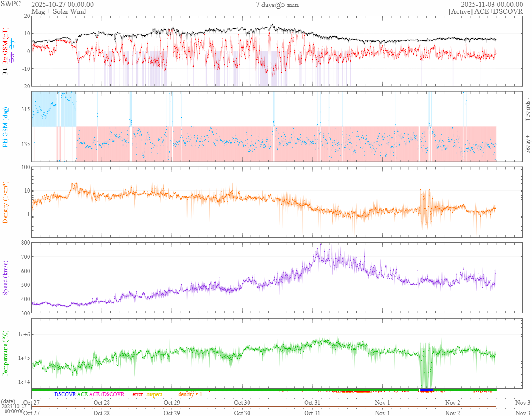The width and height of the screenshot is (532, 416).
Task: Click the Phi GSM (deg) axis label
Action: pos(6,126)
